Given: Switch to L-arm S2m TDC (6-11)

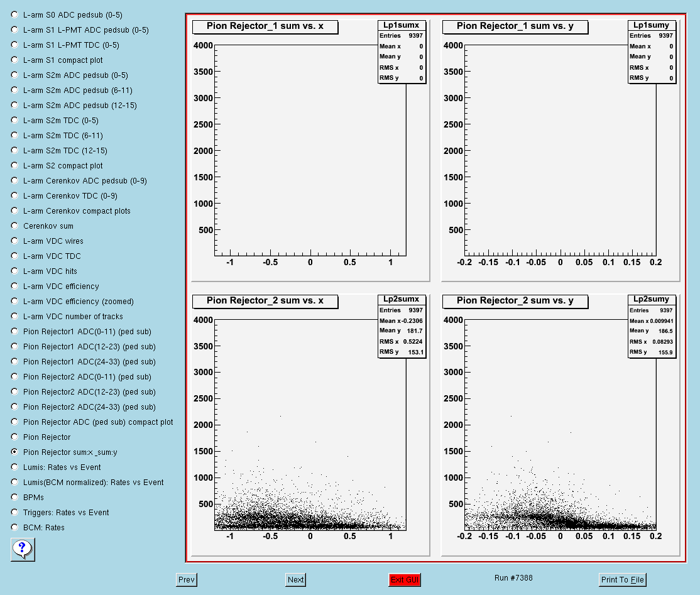Looking at the screenshot, I should click(14, 135).
